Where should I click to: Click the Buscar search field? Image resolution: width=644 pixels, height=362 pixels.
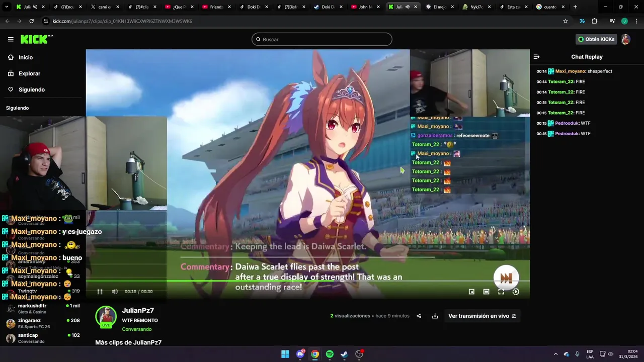(322, 39)
